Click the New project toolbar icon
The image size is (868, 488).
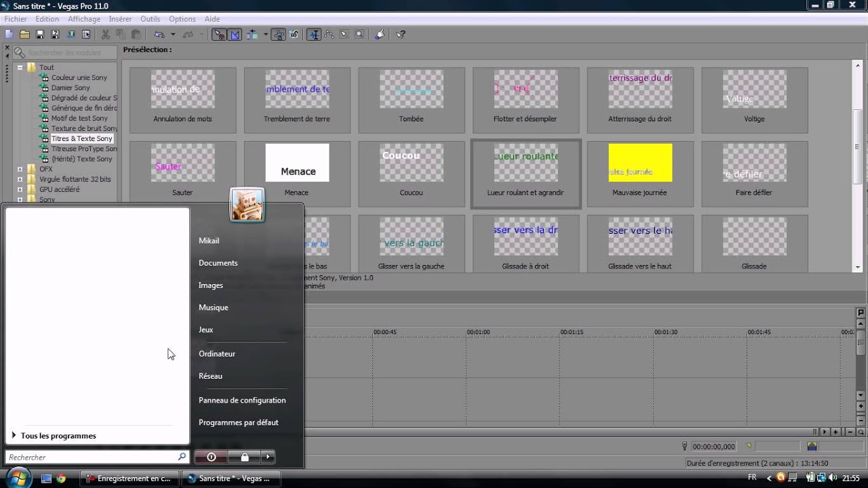[9, 35]
